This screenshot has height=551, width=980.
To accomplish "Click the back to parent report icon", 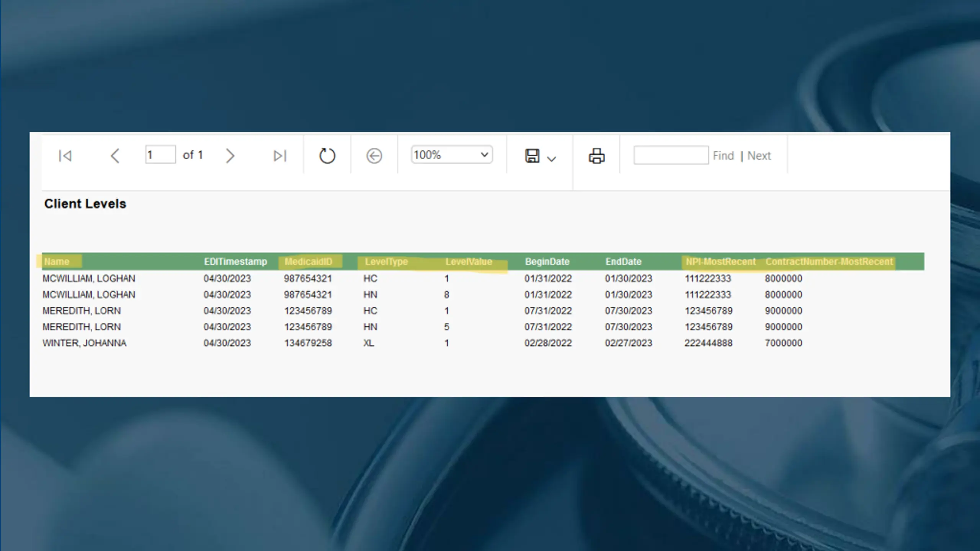I will 374,156.
